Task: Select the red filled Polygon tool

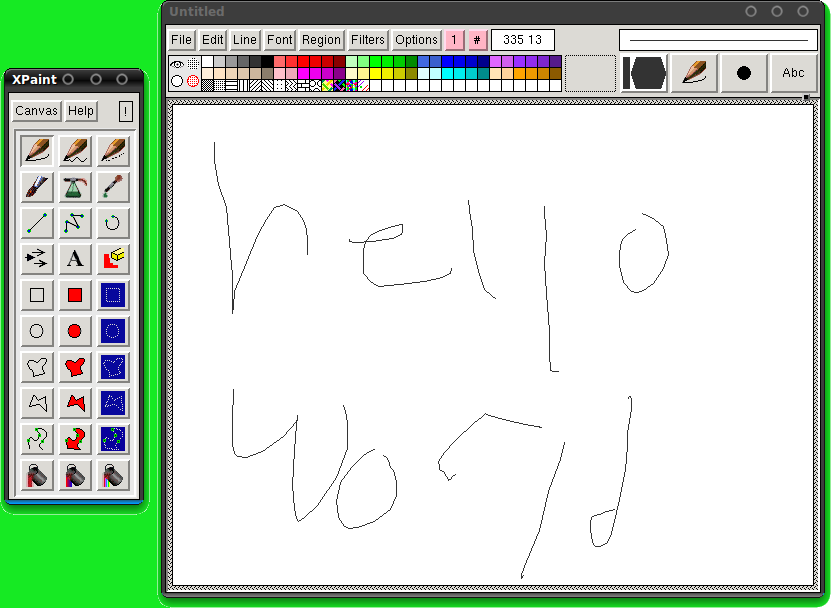Action: tap(74, 403)
